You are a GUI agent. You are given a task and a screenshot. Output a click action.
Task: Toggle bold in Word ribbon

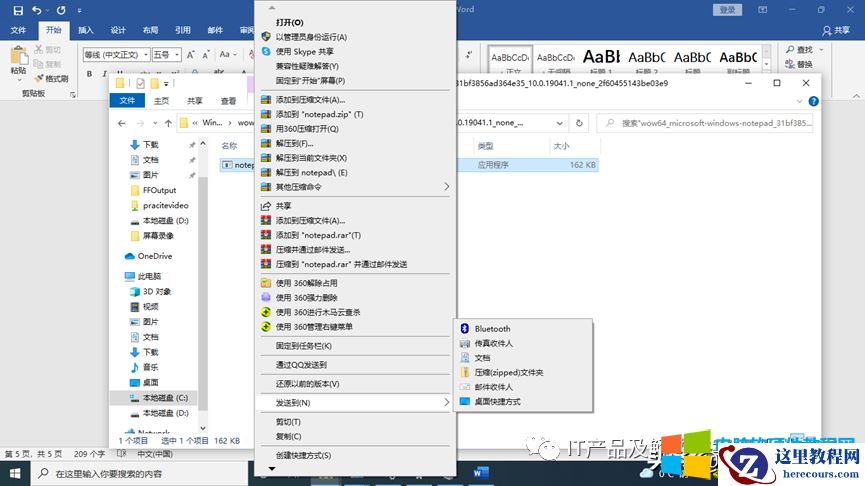click(x=89, y=74)
